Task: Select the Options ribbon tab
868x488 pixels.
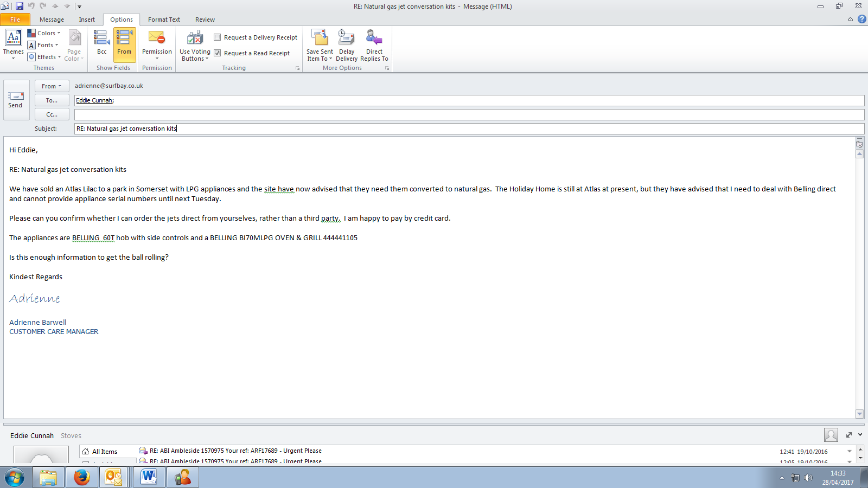Action: (122, 20)
